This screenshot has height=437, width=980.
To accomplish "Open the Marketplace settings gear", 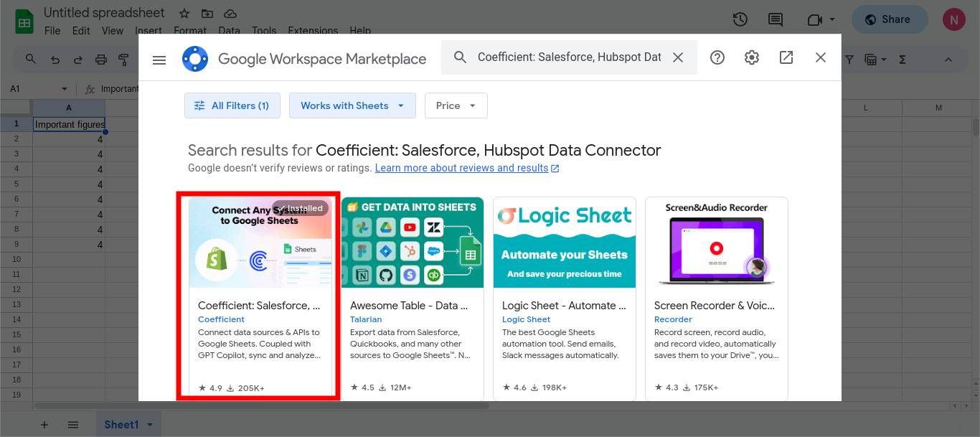I will (x=751, y=57).
